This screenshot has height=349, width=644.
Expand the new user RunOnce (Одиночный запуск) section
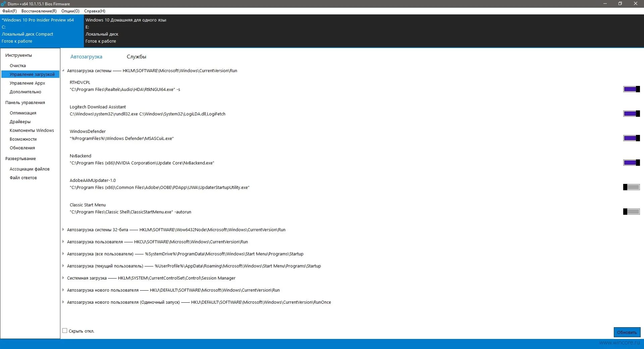pos(63,302)
